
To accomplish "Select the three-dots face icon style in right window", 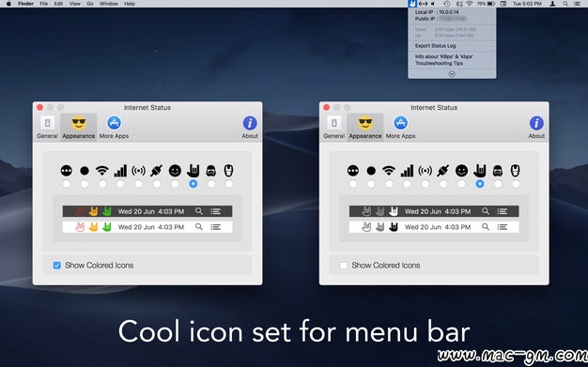I will point(353,171).
